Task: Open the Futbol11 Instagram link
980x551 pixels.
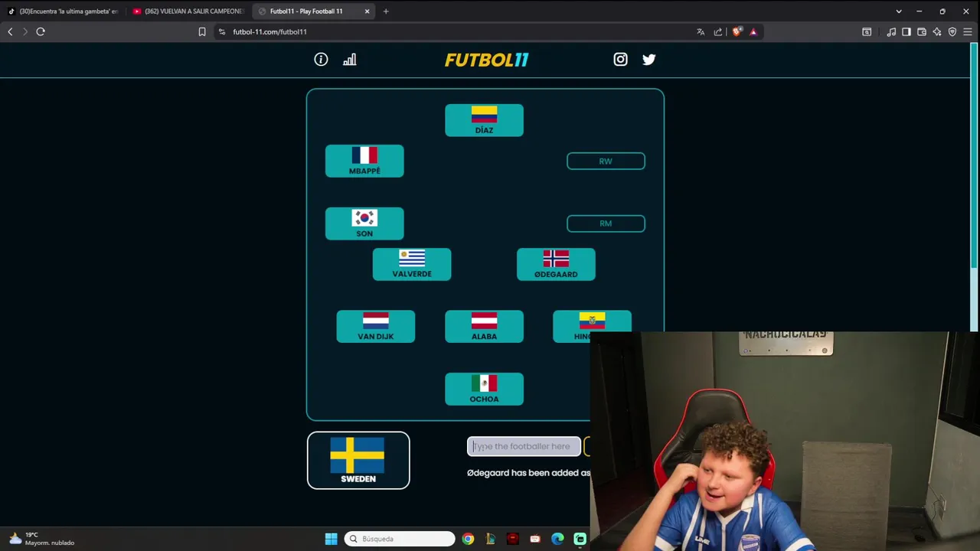Action: (620, 60)
